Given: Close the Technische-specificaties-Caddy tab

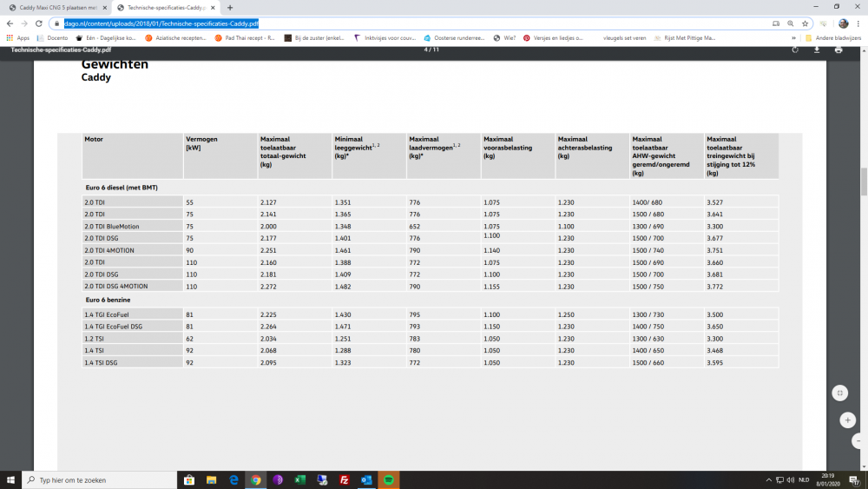Looking at the screenshot, I should pyautogui.click(x=213, y=8).
